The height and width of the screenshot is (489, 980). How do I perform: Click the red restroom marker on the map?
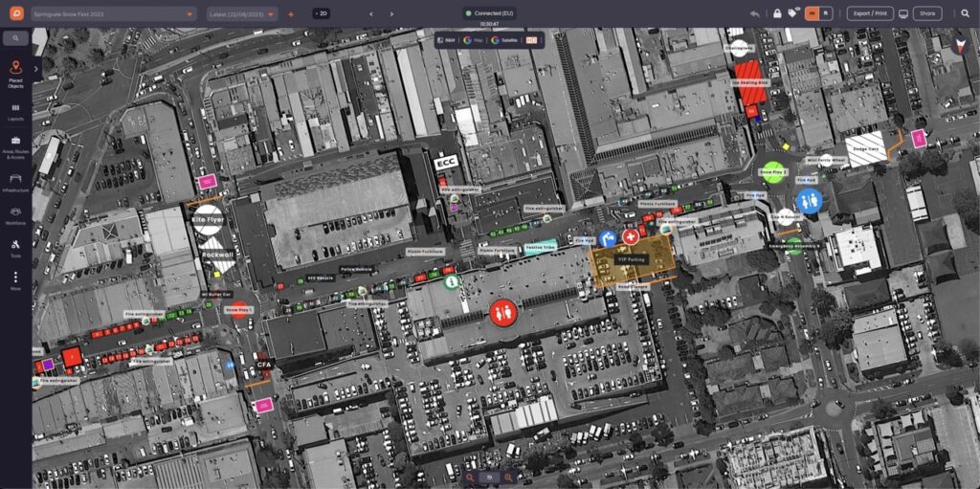click(x=502, y=312)
